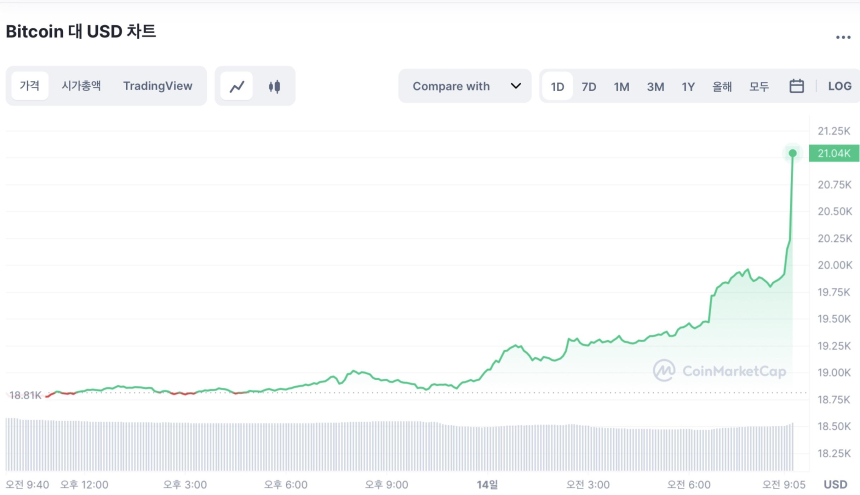The image size is (860, 495).
Task: Open the calendar date range picker
Action: click(797, 86)
